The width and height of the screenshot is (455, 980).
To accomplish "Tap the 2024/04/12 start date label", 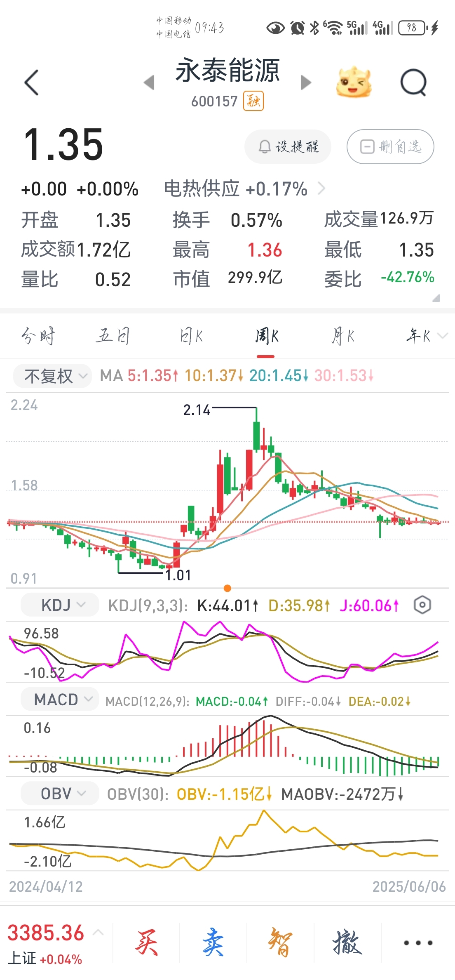I will pyautogui.click(x=46, y=886).
